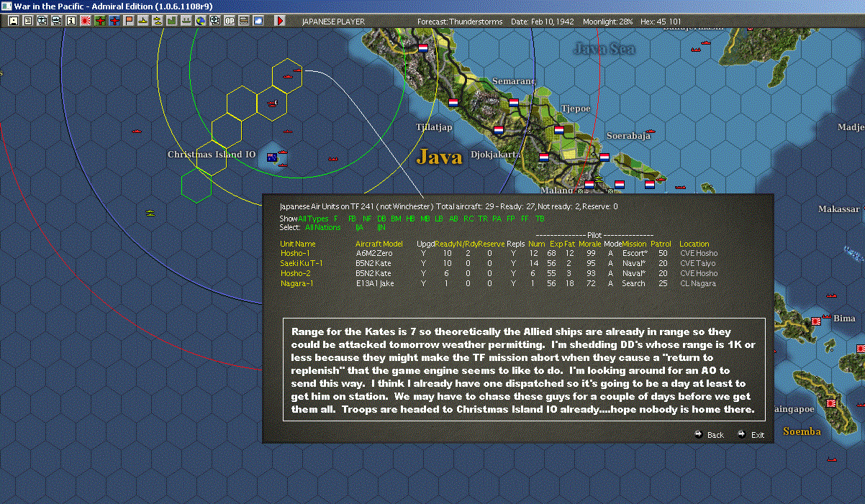Open the Saeki Ku T-1 air unit
The image size is (865, 504).
302,263
